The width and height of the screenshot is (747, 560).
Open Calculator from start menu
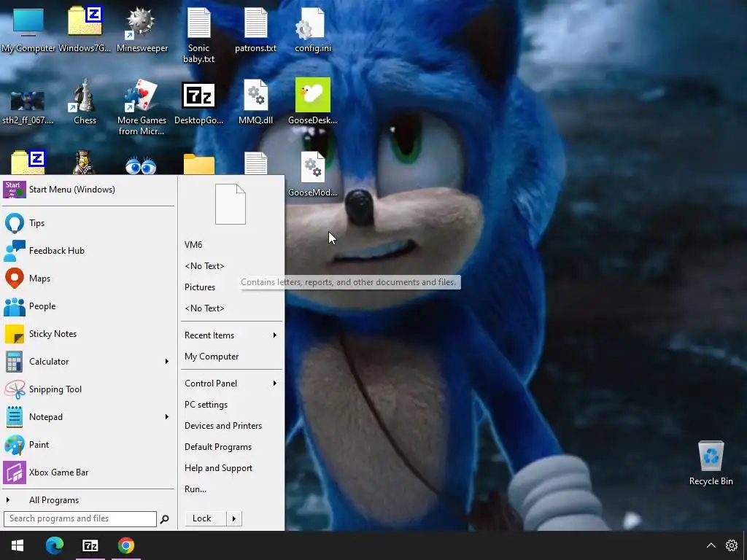tap(81, 362)
